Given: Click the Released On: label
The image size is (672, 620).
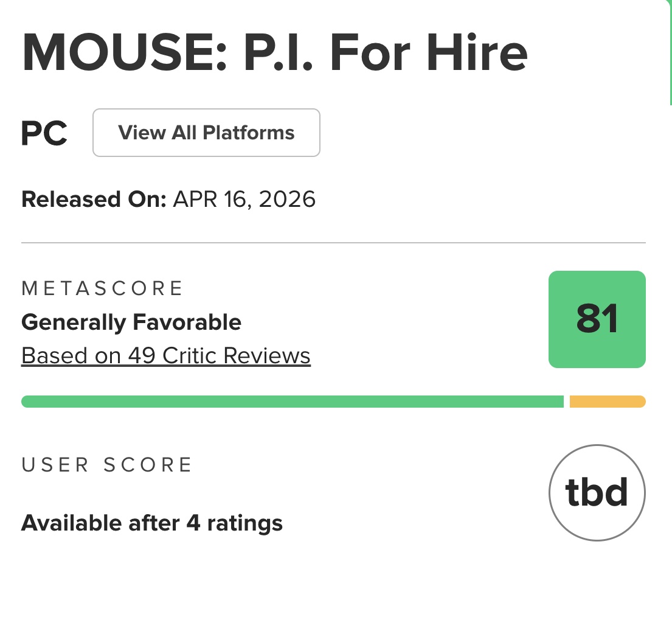Looking at the screenshot, I should [94, 200].
